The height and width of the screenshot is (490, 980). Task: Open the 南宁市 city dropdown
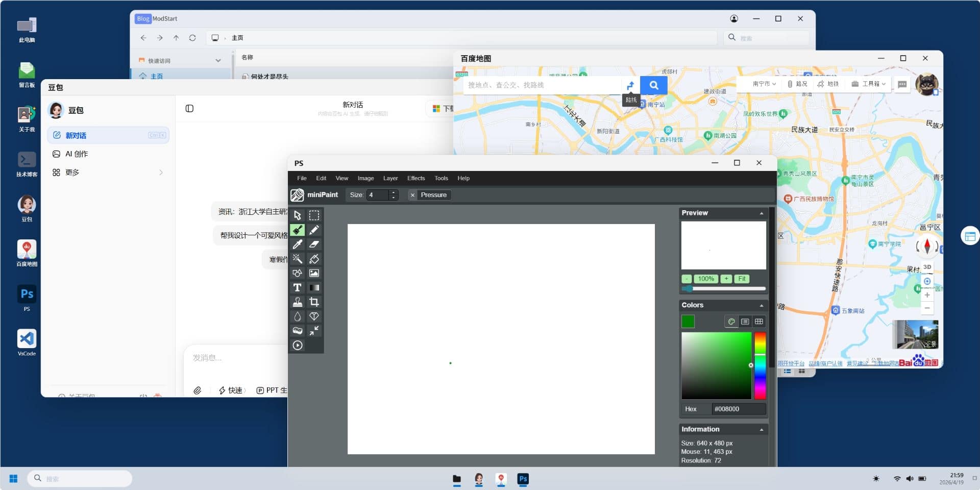[x=764, y=84]
